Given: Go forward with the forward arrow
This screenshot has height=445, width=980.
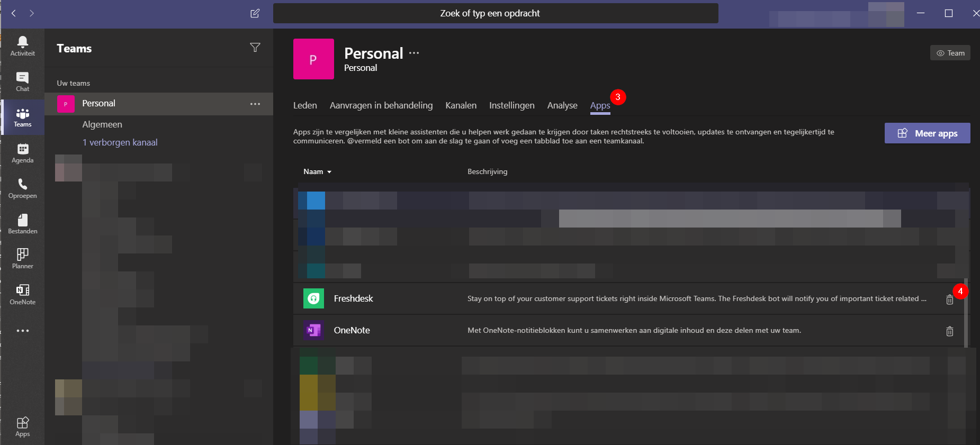Looking at the screenshot, I should click(x=32, y=13).
